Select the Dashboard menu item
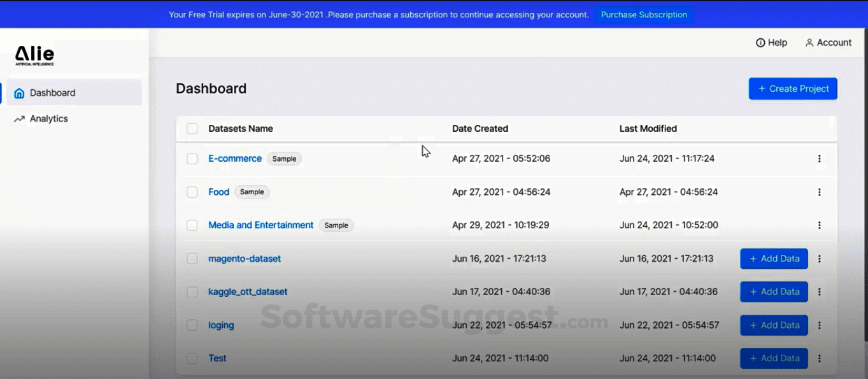Image resolution: width=868 pixels, height=379 pixels. [x=52, y=92]
